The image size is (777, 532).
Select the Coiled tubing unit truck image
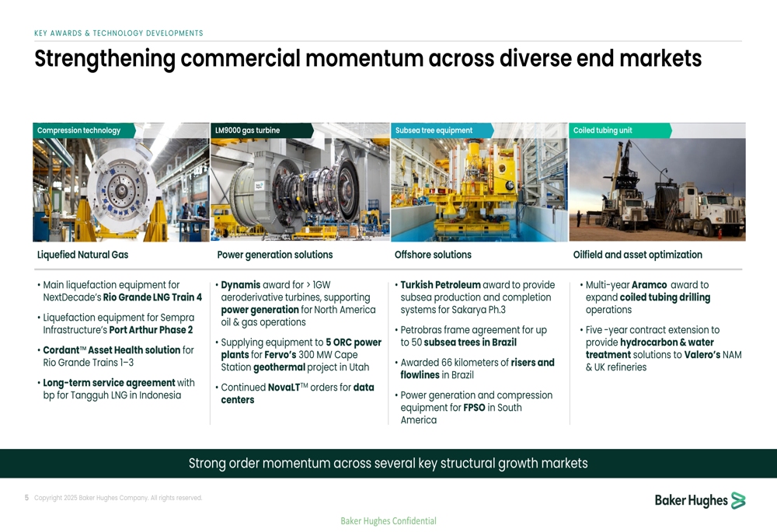tap(657, 190)
